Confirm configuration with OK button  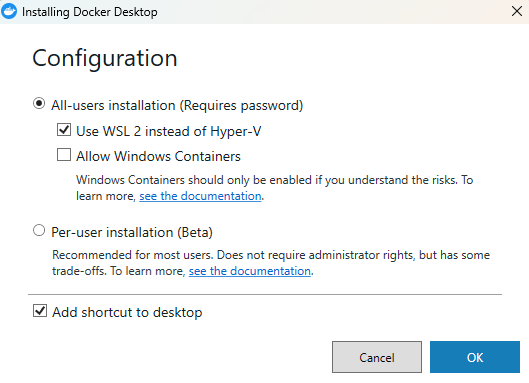pyautogui.click(x=475, y=357)
